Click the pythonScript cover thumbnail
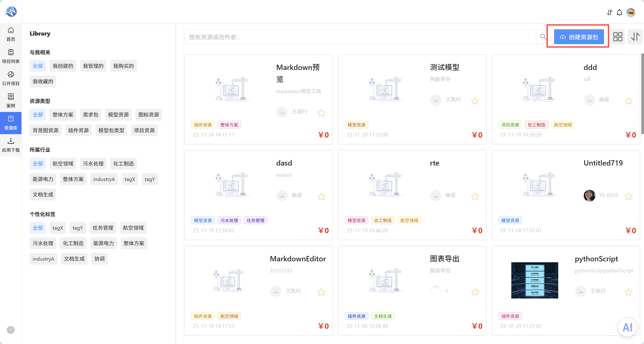This screenshot has width=644, height=344. [534, 280]
